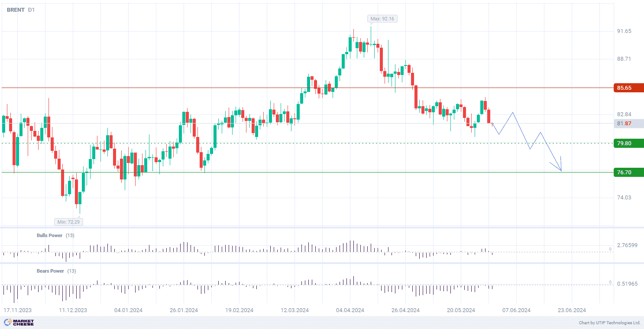The image size is (644, 329).
Task: Click the BRENT symbol label
Action: [x=16, y=10]
